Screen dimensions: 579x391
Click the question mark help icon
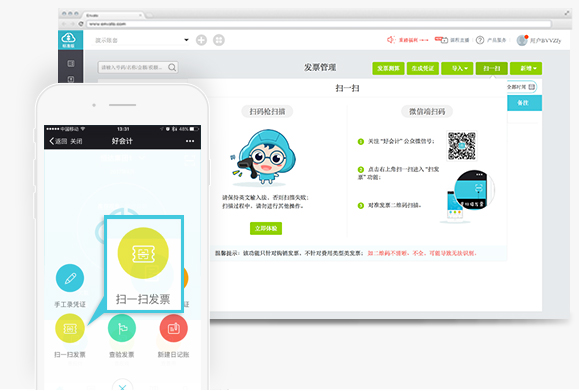[480, 40]
